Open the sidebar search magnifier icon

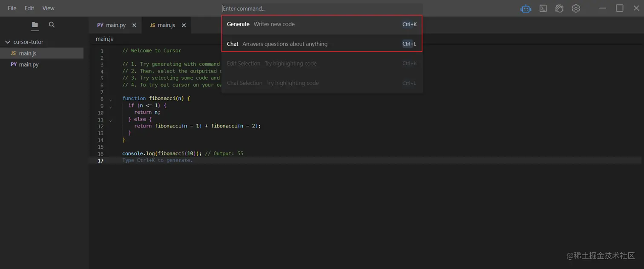52,25
